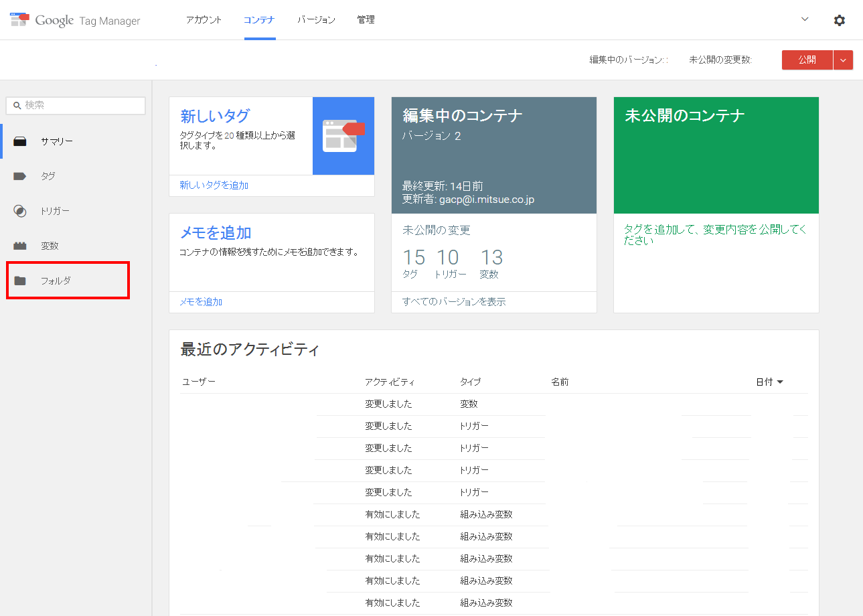Click the 最近のアクティビティ heading
The image size is (863, 616).
tap(250, 350)
